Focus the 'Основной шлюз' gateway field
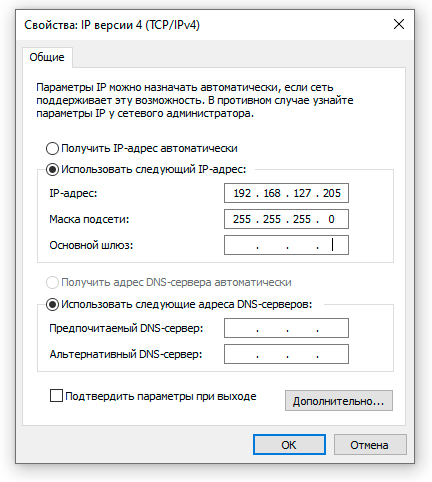The image size is (432, 482). [286, 245]
